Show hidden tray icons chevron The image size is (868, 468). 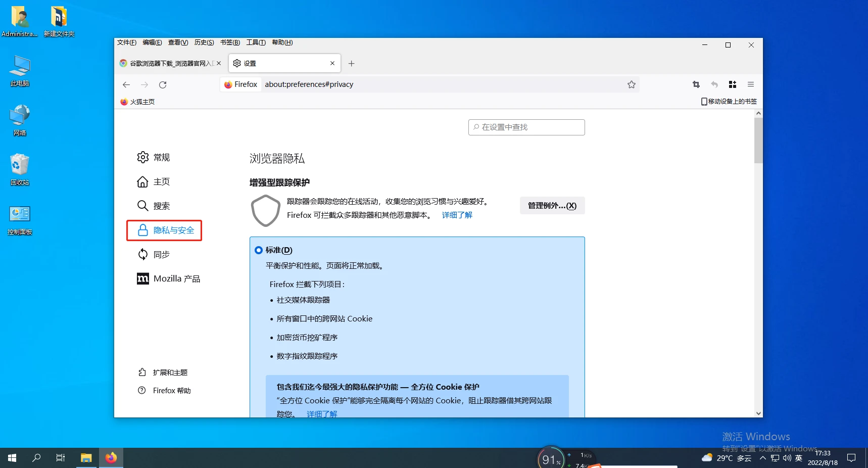click(763, 458)
